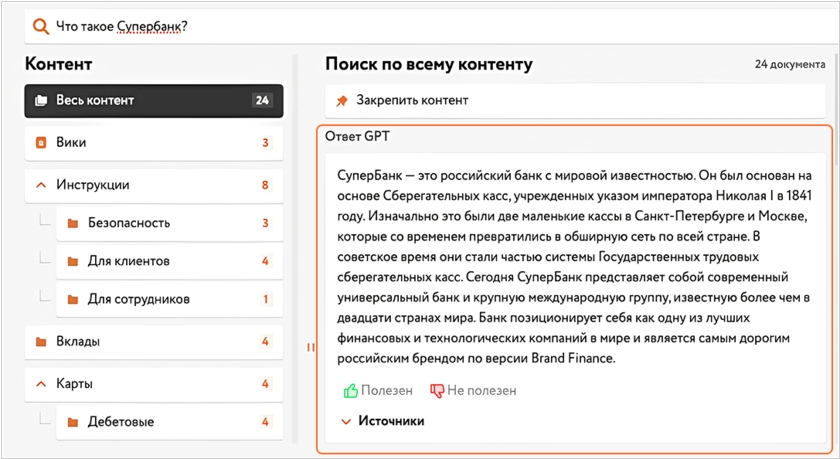Screen dimensions: 840x459
Task: Click the count 4 in the 'Для клиентов' row
Action: click(x=265, y=261)
